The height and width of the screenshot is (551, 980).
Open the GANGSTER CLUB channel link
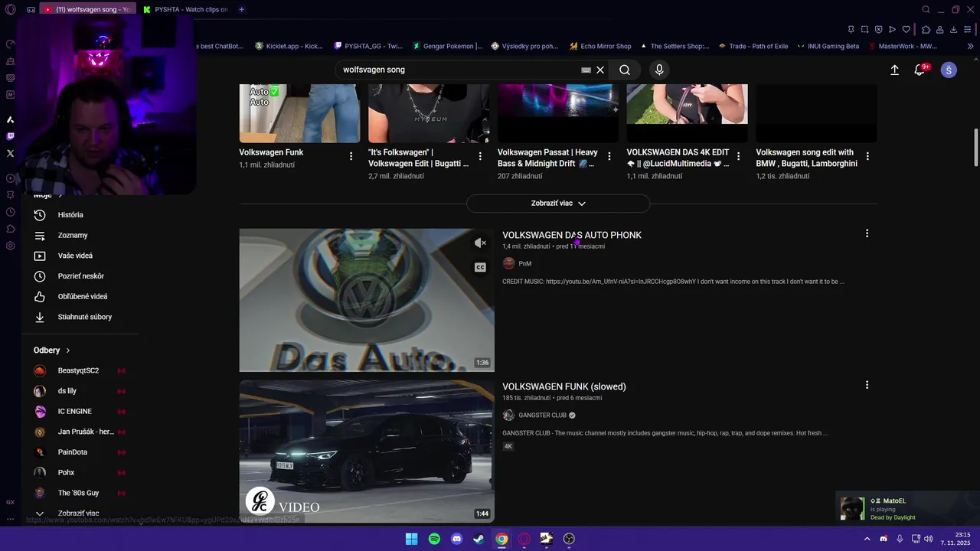(x=542, y=416)
